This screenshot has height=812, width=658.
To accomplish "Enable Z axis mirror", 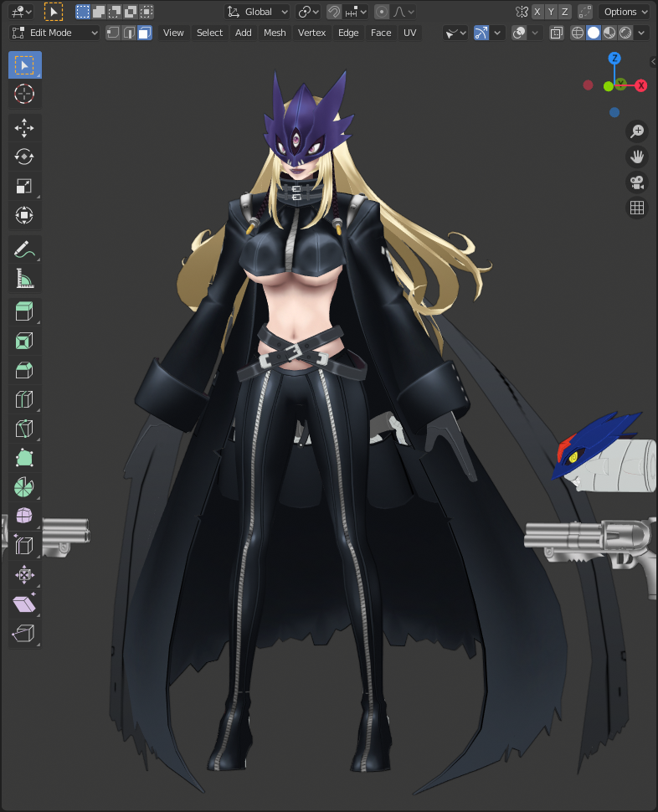I will point(565,12).
